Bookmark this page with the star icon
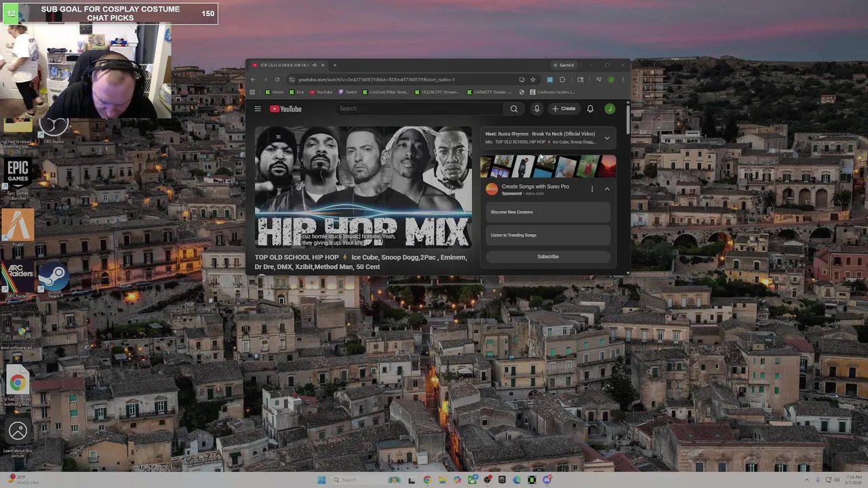 533,79
